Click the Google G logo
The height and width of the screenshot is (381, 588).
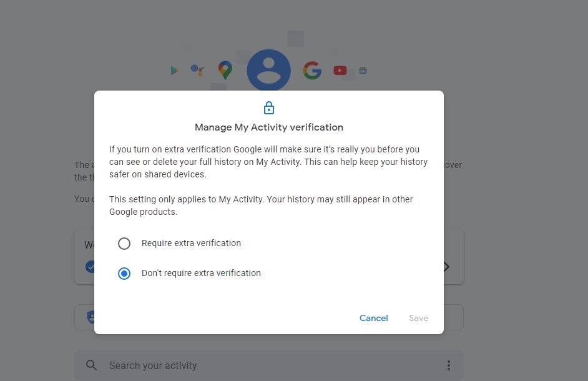[312, 70]
